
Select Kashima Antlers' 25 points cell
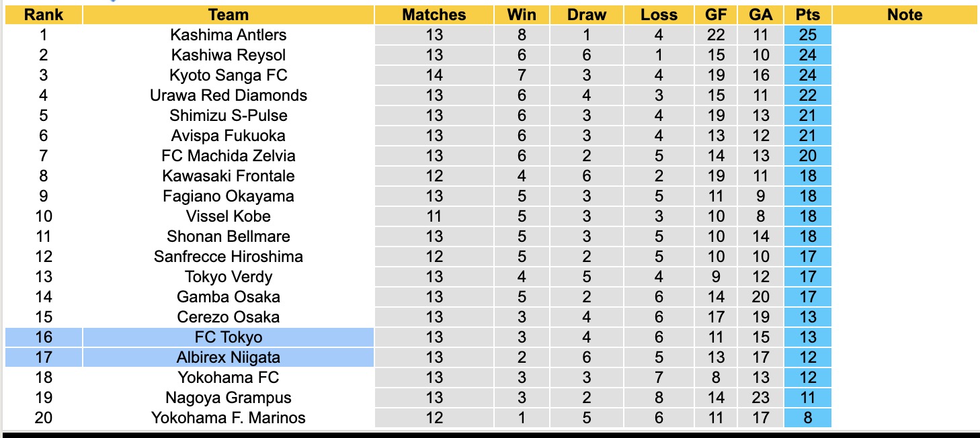(x=807, y=35)
